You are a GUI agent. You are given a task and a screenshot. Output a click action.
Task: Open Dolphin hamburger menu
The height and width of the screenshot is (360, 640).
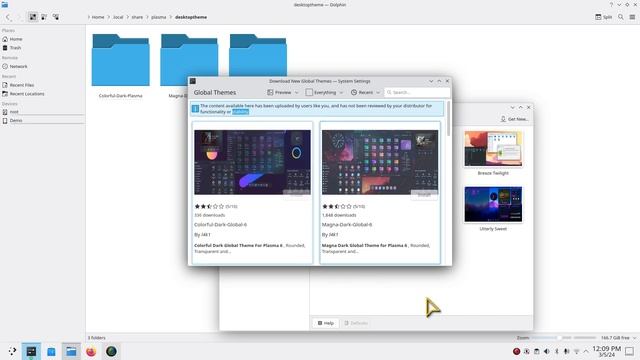point(632,17)
